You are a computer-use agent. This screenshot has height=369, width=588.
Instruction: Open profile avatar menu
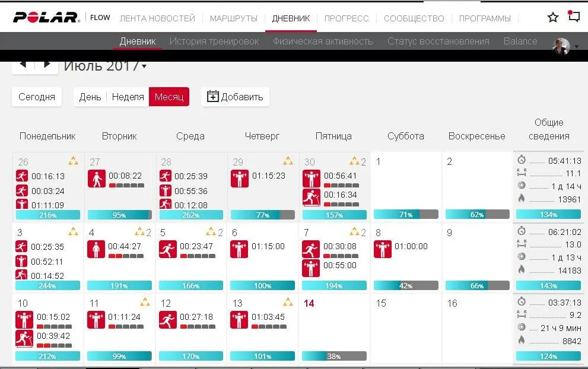point(561,46)
